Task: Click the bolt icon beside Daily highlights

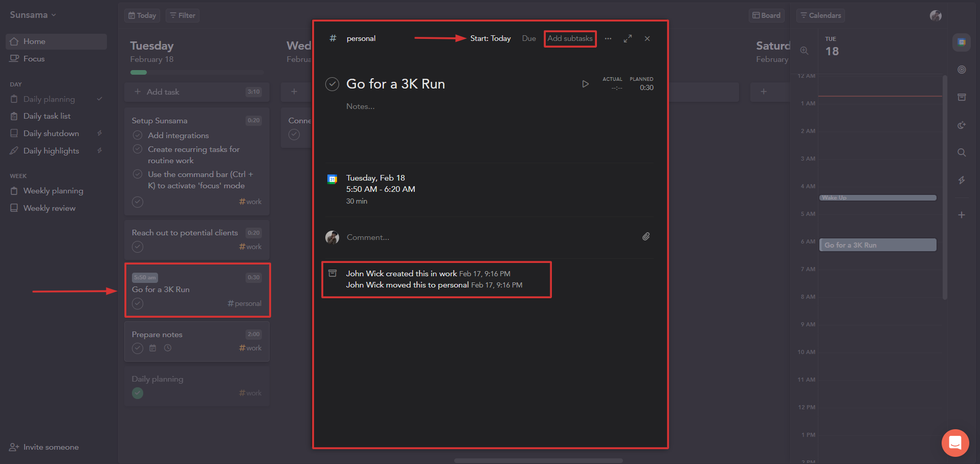Action: [100, 150]
